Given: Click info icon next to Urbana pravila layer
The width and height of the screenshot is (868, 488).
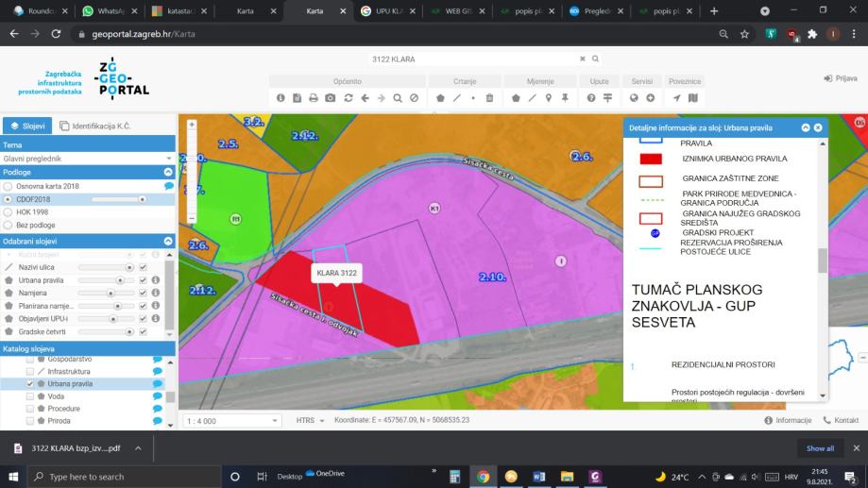Looking at the screenshot, I should (x=155, y=280).
